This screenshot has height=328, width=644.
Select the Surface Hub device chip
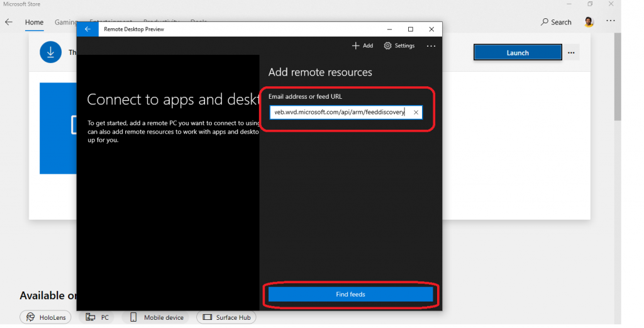pyautogui.click(x=226, y=317)
